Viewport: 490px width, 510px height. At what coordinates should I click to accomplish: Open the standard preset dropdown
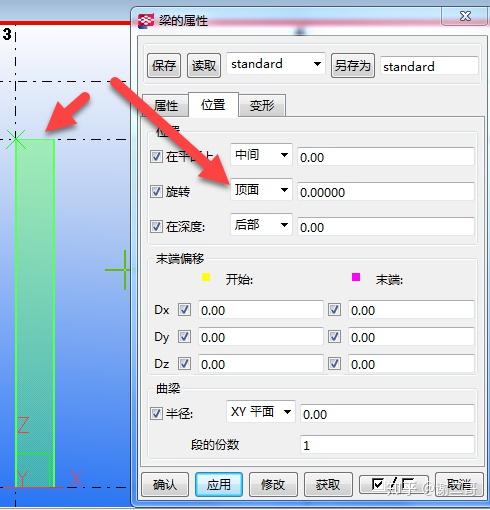click(x=276, y=64)
